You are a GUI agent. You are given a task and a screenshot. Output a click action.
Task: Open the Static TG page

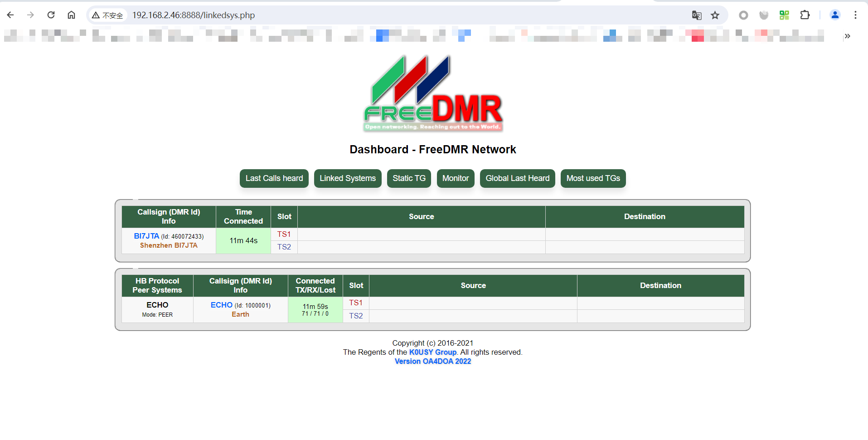coord(409,178)
